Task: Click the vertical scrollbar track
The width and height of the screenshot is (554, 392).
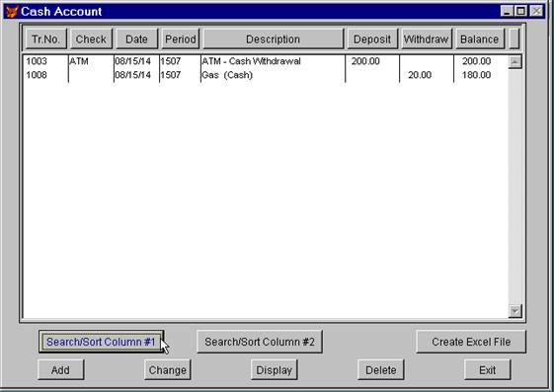Action: [x=515, y=187]
